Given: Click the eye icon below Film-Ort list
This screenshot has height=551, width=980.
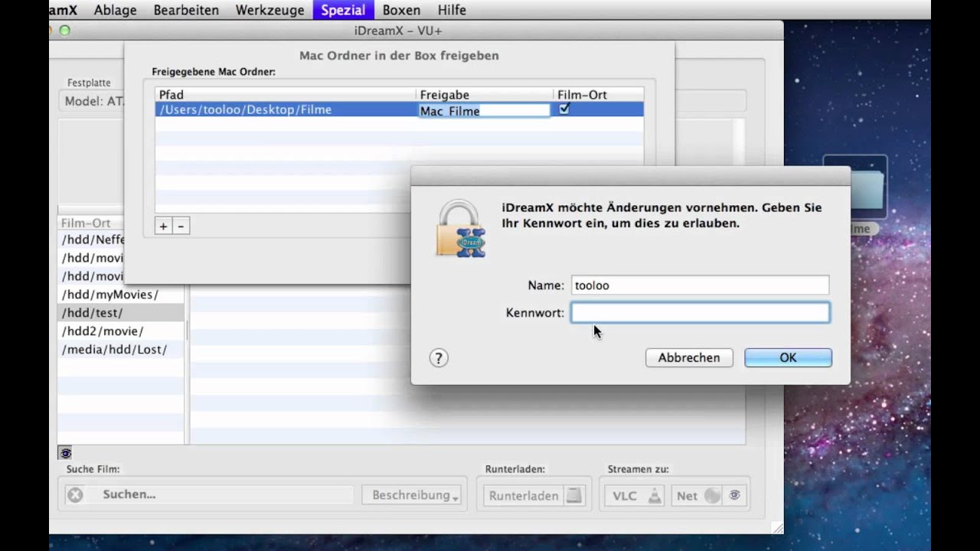Looking at the screenshot, I should [x=65, y=453].
